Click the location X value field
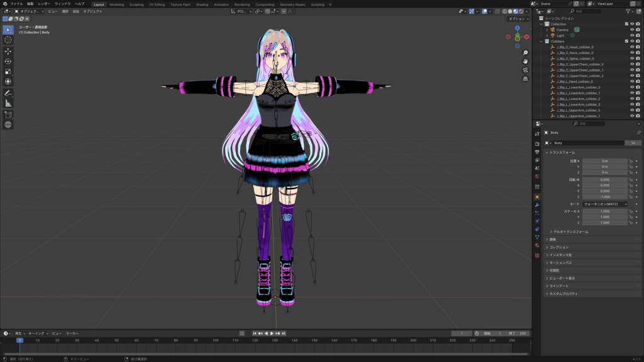 tap(605, 162)
